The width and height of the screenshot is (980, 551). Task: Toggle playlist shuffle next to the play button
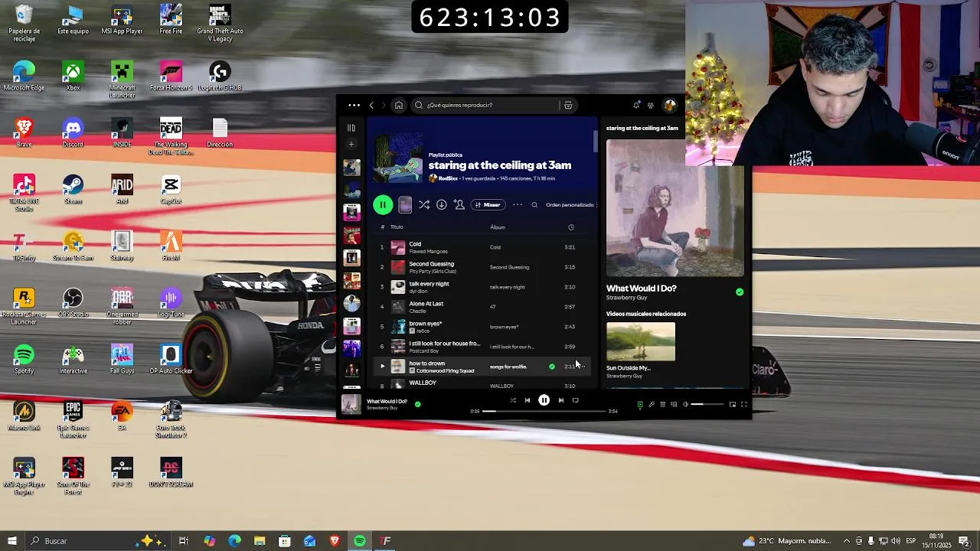tap(424, 204)
